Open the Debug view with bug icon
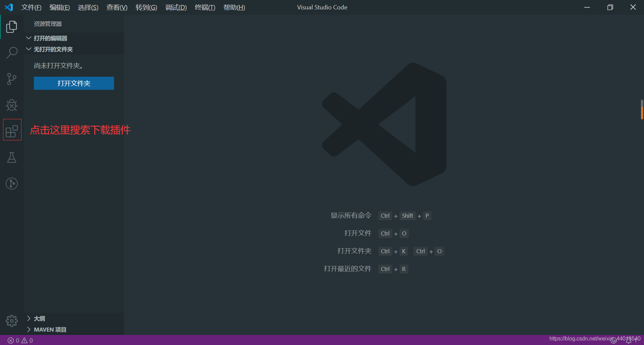This screenshot has width=644, height=345. click(12, 105)
